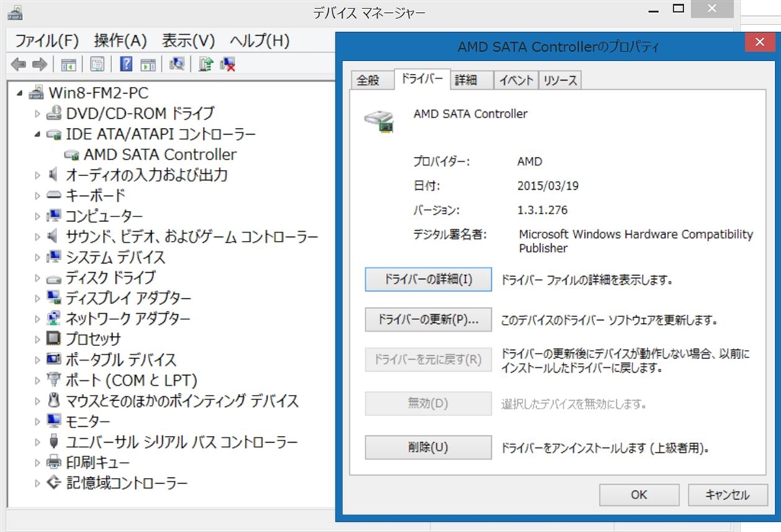Screen dimensions: 781x532
Task: Expand the サウンド、ビデオ、およびゲーム コントローラー category
Action: point(37,236)
